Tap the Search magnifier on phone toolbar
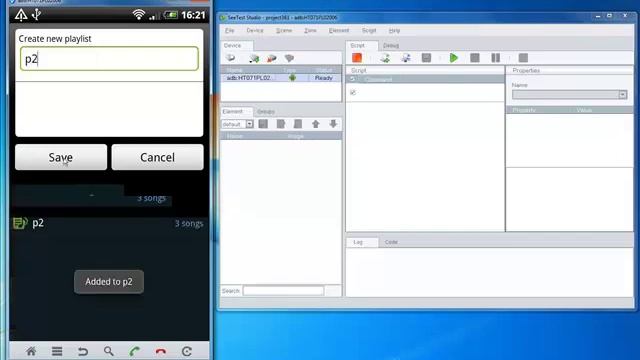The width and height of the screenshot is (640, 360). point(109,351)
